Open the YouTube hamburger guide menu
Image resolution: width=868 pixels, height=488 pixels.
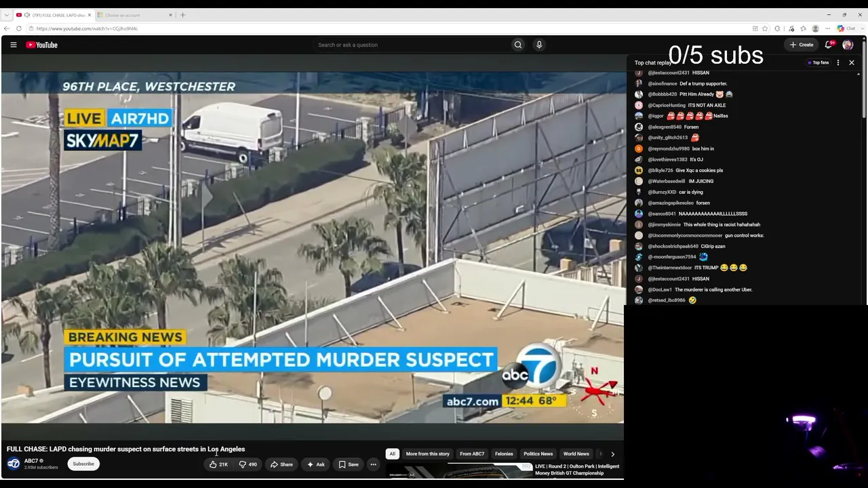pyautogui.click(x=13, y=45)
